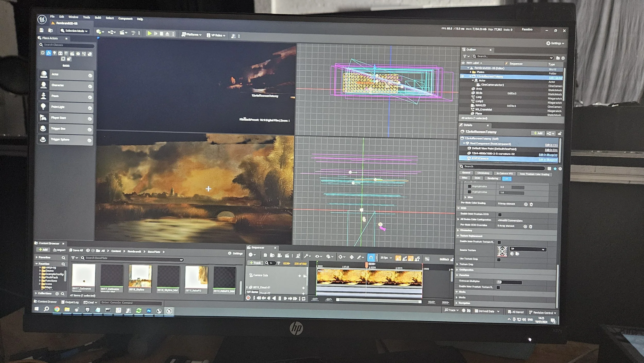Open Chrome from Windows taskbar
The image size is (644, 363).
click(x=57, y=309)
